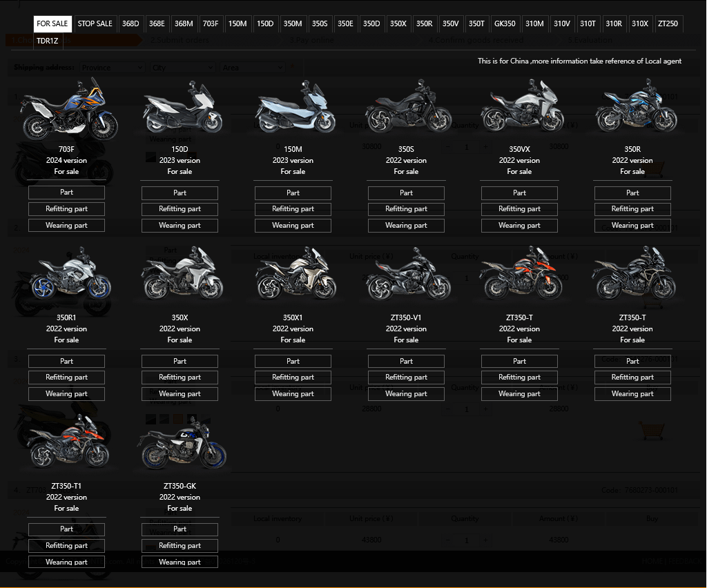Open the 368D model tab
This screenshot has width=707, height=588.
point(130,23)
